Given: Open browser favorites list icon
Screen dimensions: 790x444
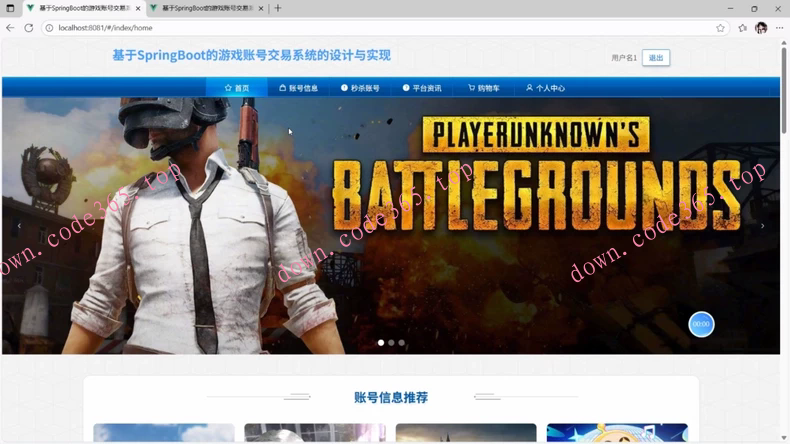Looking at the screenshot, I should tap(742, 28).
